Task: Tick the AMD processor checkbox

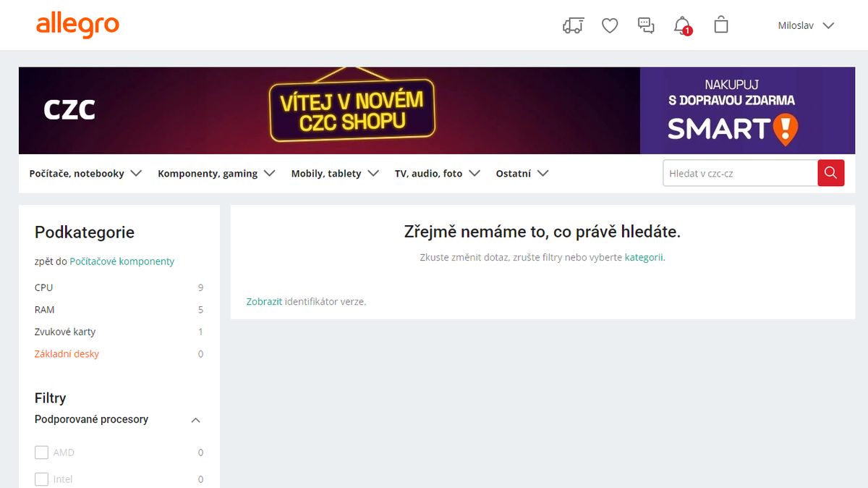Action: [42, 453]
